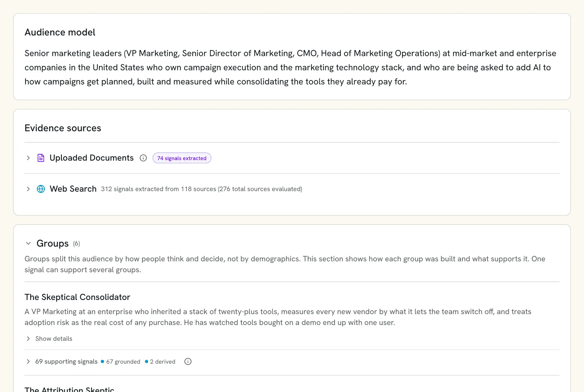
Task: Click the Web Search label
Action: point(73,189)
